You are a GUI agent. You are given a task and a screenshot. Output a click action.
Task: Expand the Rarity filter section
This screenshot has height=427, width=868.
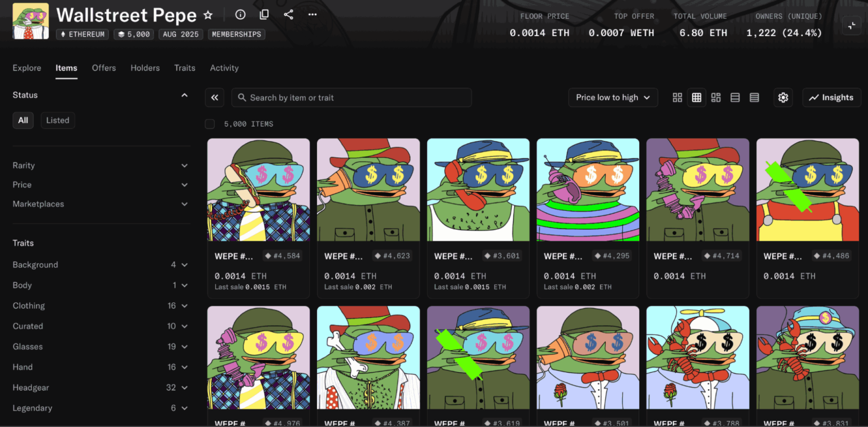click(x=100, y=166)
